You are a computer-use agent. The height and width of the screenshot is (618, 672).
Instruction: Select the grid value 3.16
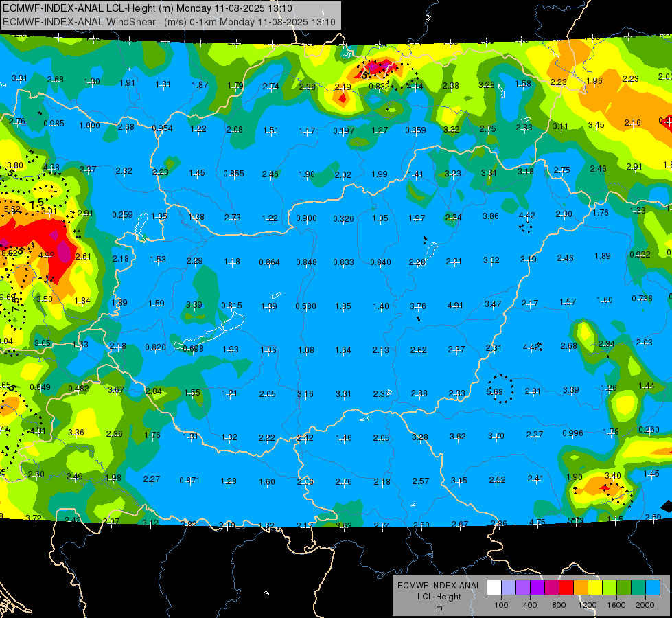tap(305, 393)
